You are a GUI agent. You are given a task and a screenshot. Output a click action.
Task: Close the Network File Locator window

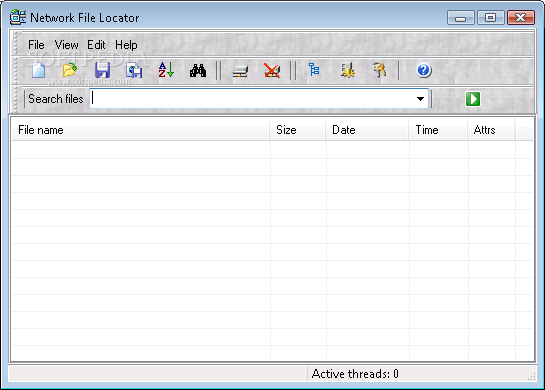521,17
